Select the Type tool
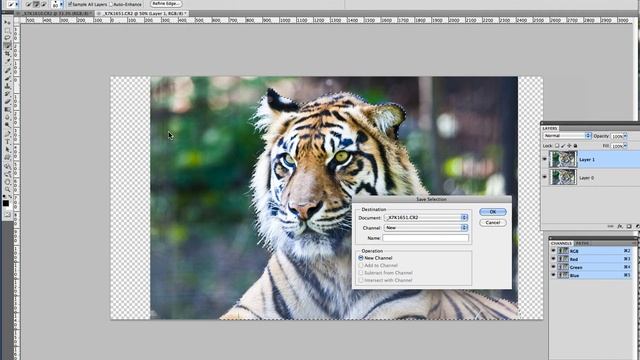This screenshot has height=360, width=640. coord(7,142)
